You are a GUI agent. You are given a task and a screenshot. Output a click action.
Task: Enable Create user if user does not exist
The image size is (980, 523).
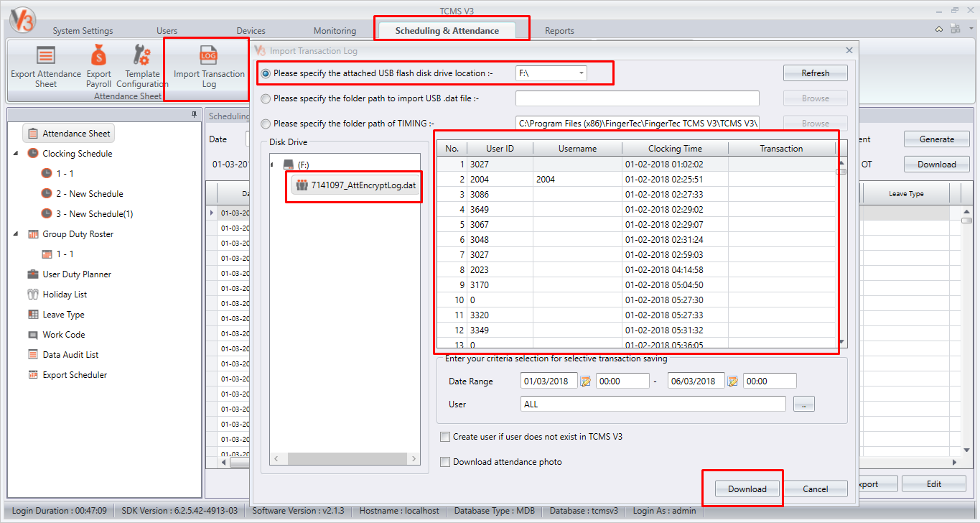445,437
